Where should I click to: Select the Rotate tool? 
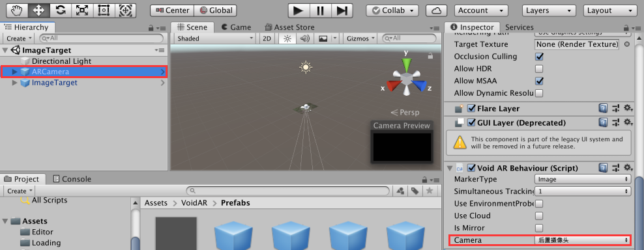tap(61, 10)
